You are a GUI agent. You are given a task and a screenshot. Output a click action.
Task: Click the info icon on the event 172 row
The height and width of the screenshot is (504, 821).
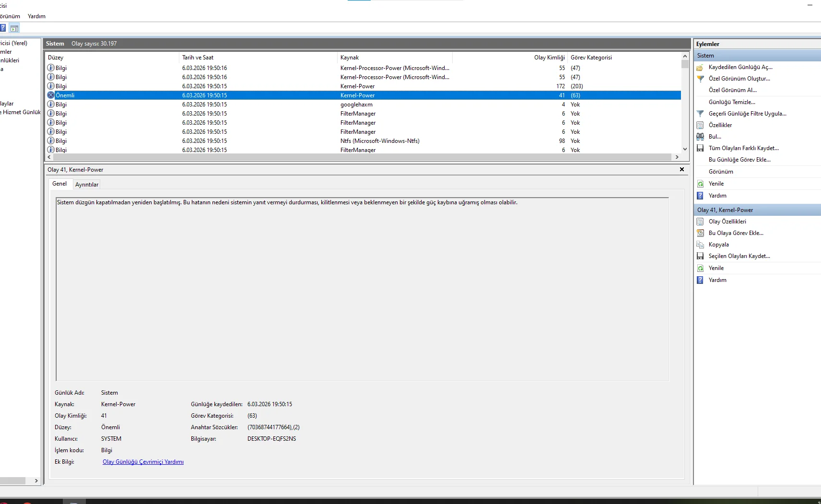(x=51, y=86)
